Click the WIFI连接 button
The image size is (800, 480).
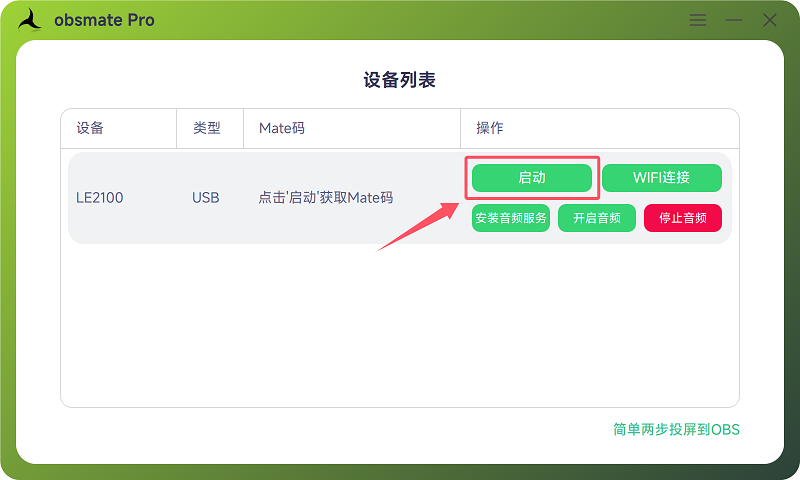tap(662, 178)
